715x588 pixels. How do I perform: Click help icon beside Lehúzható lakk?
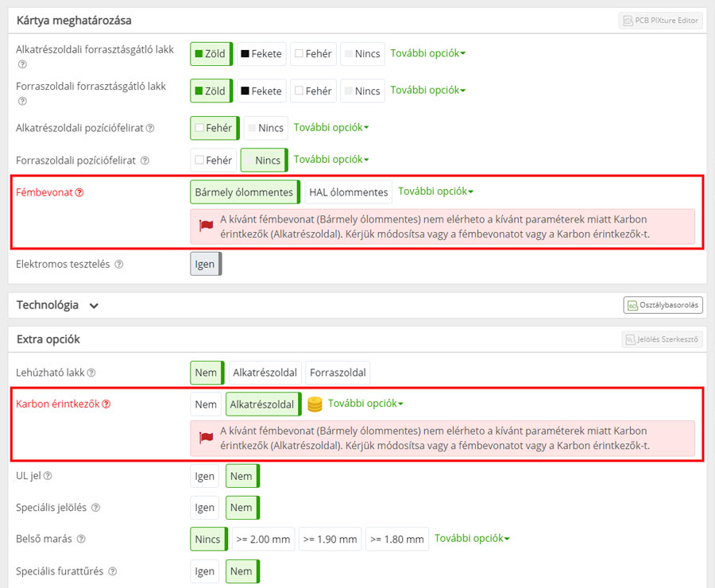[91, 373]
